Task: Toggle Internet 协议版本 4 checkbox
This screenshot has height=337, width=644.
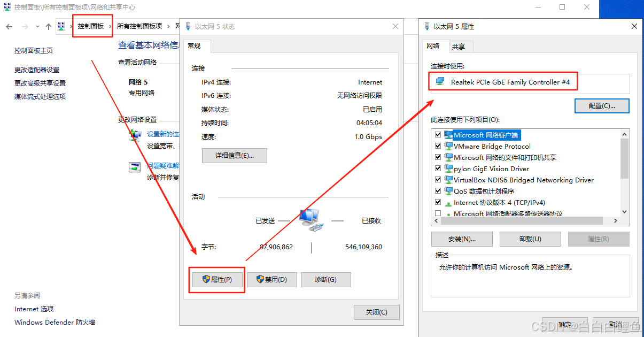Action: 438,202
